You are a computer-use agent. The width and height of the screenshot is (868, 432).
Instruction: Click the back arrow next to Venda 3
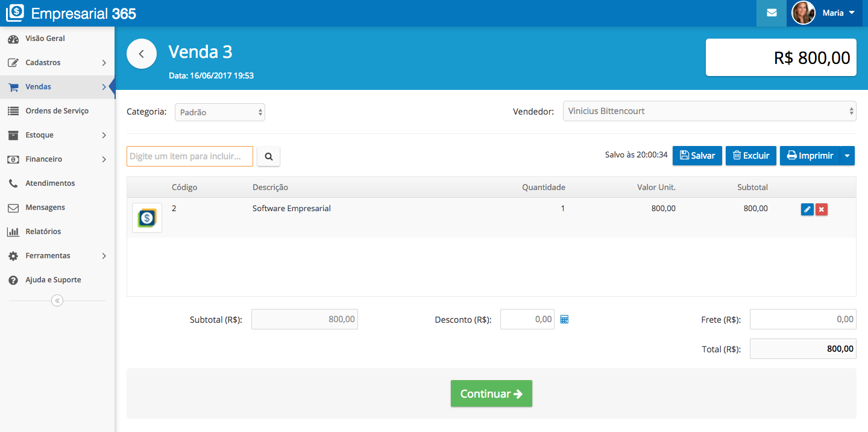tap(142, 54)
